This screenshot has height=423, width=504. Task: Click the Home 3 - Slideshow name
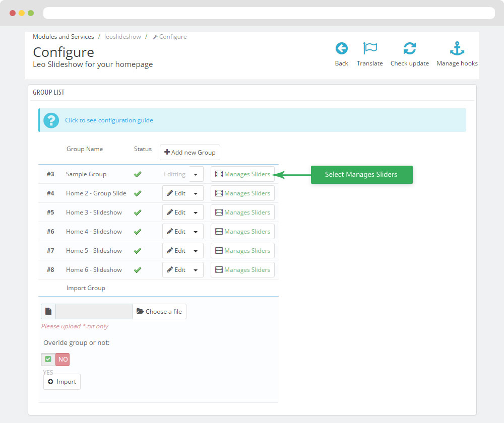[x=94, y=213]
